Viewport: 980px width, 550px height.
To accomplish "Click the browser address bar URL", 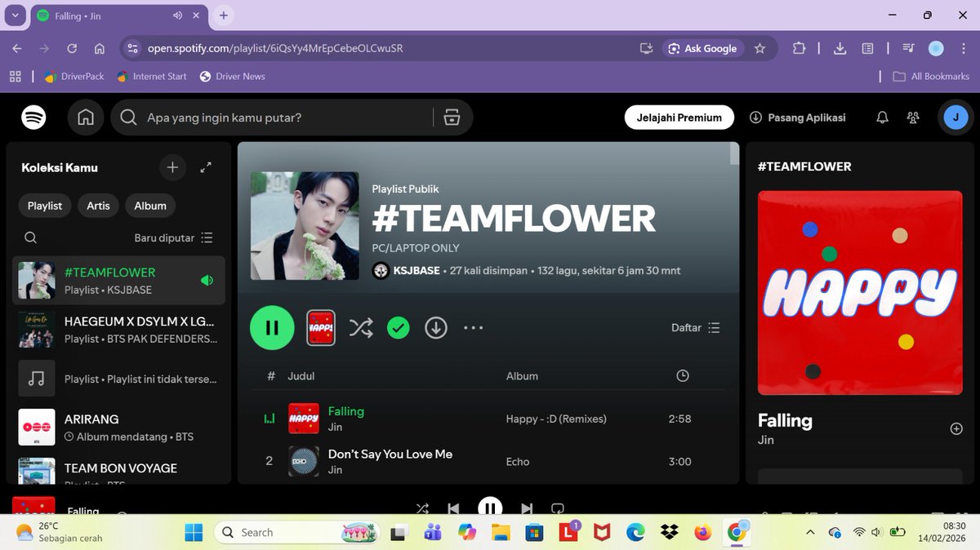I will tap(275, 48).
